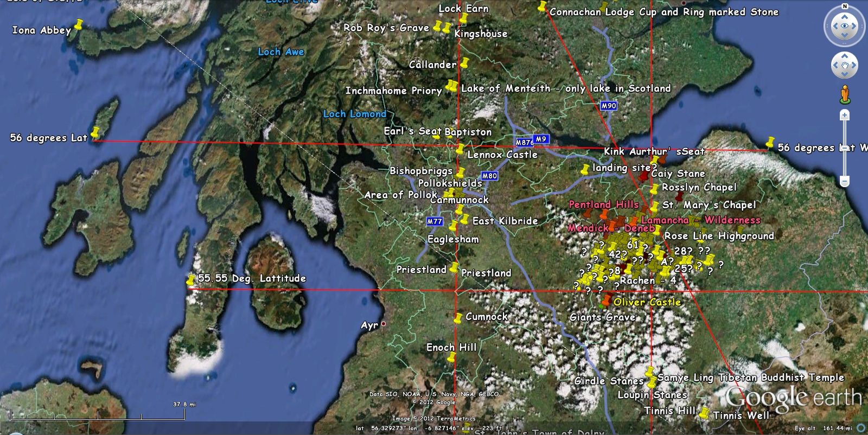Click the Inchmahome Priory label

pyautogui.click(x=394, y=91)
